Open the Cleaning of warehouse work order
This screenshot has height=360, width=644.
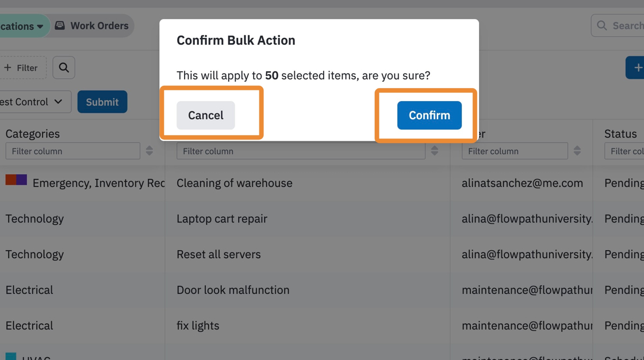coord(235,183)
